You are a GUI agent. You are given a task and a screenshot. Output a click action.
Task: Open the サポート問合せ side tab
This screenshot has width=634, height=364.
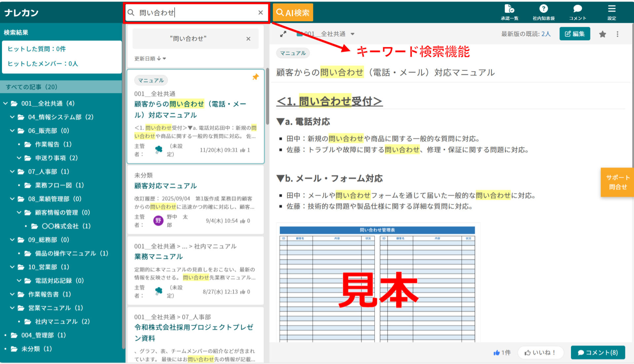[x=617, y=182]
